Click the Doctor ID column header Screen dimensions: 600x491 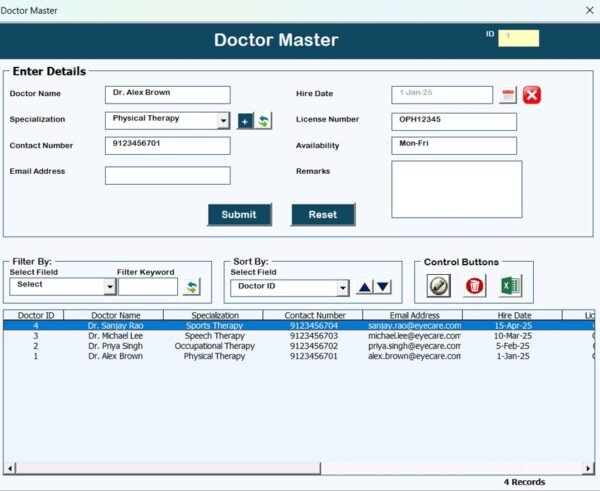coord(34,315)
